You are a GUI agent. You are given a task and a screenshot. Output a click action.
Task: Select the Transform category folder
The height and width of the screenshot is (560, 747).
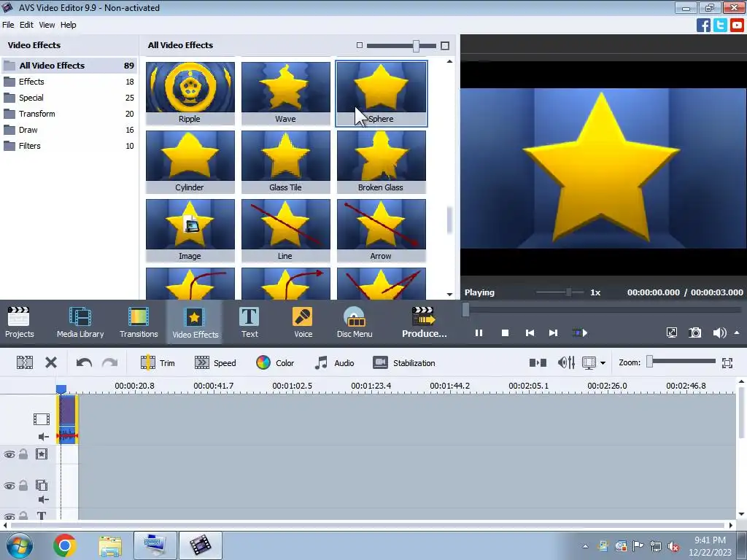69,114
